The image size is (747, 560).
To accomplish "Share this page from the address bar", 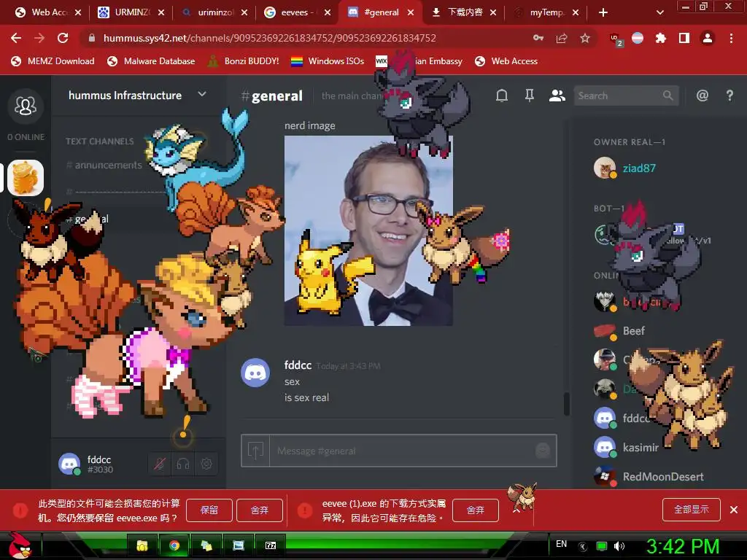I will (562, 38).
